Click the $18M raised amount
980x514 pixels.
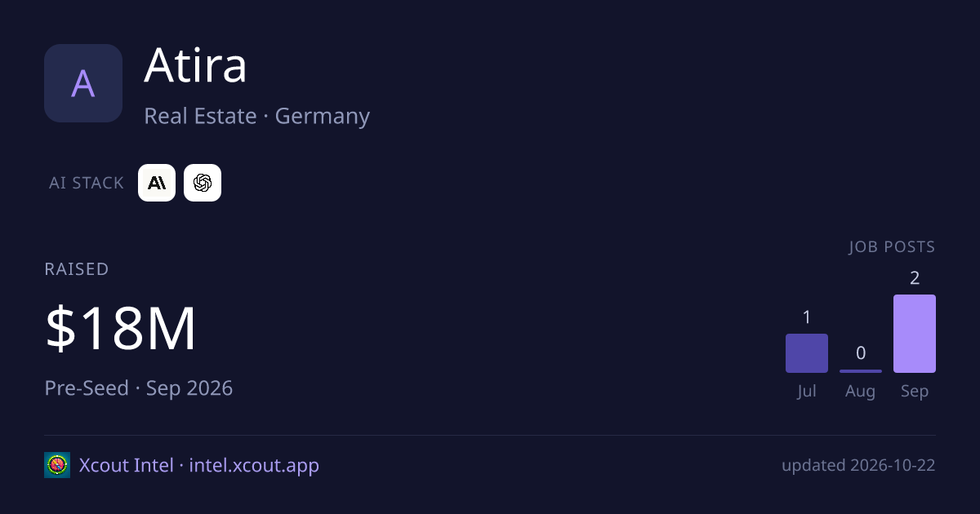(121, 328)
